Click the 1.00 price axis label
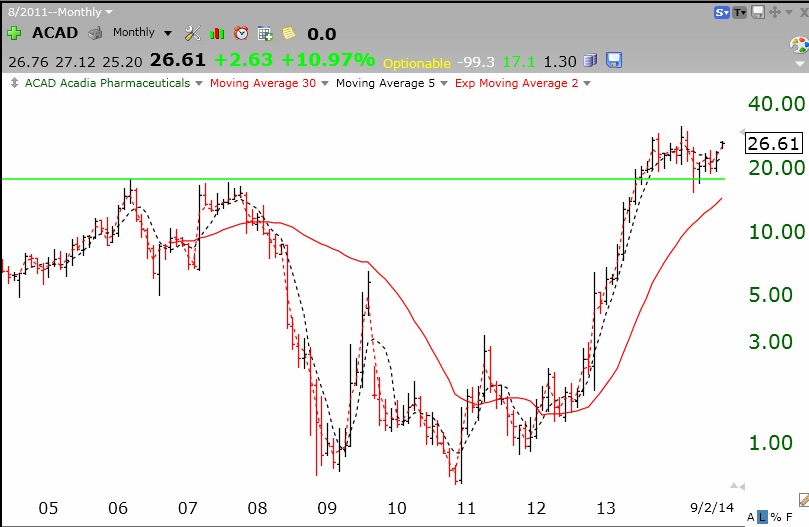The height and width of the screenshot is (527, 809). [770, 442]
